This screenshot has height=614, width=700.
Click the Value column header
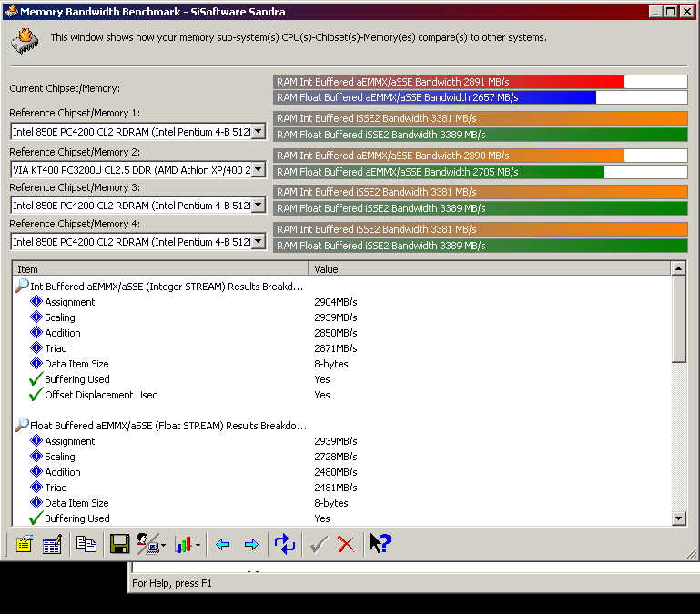(x=490, y=269)
